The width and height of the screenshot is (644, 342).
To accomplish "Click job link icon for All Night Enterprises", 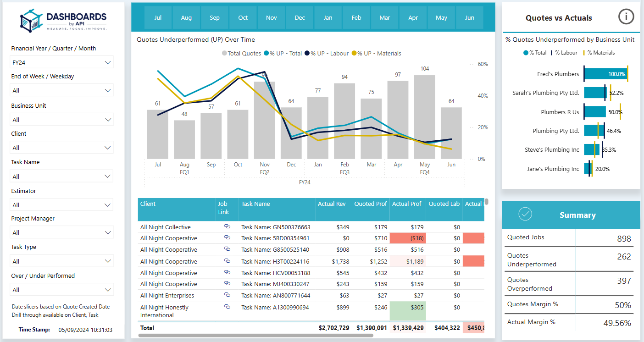I will (x=227, y=295).
